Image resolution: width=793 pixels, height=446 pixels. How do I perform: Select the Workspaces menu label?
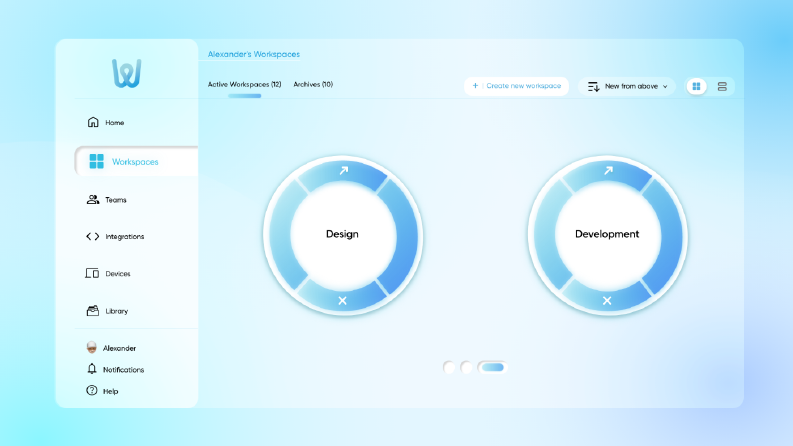click(135, 162)
